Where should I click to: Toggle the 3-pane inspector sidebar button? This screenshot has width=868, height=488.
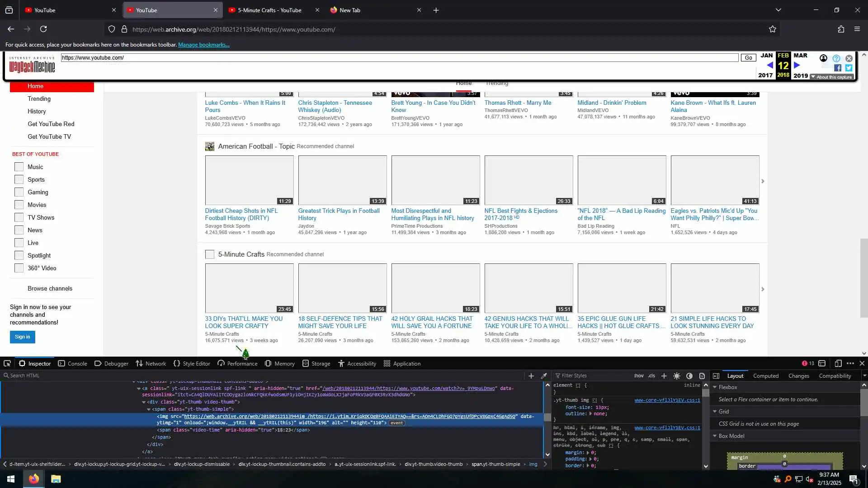coord(716,375)
